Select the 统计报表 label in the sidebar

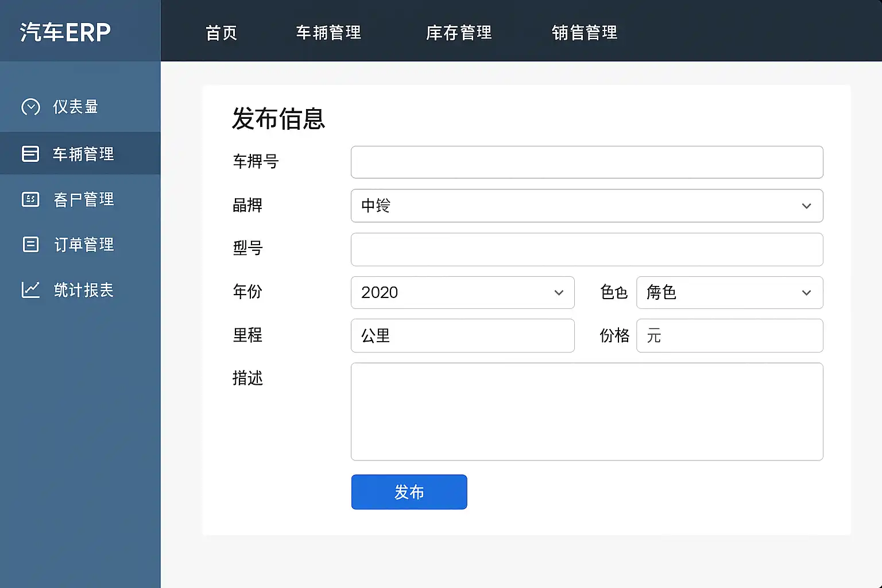84,290
